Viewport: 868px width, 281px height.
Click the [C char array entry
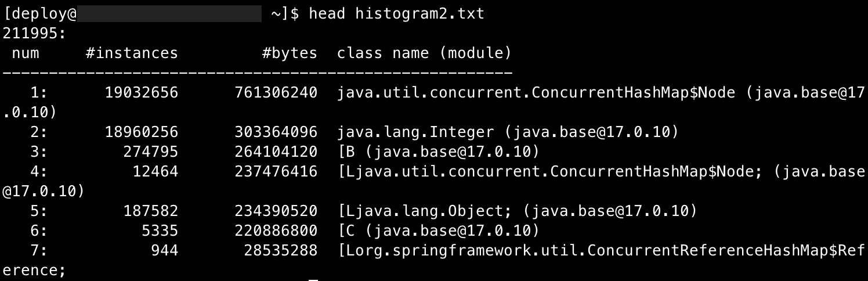(x=438, y=231)
